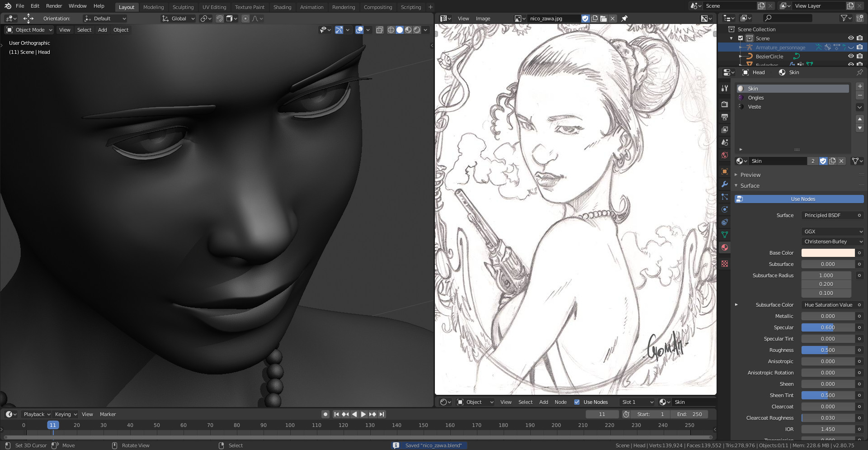Select material preview viewport shading

point(408,30)
